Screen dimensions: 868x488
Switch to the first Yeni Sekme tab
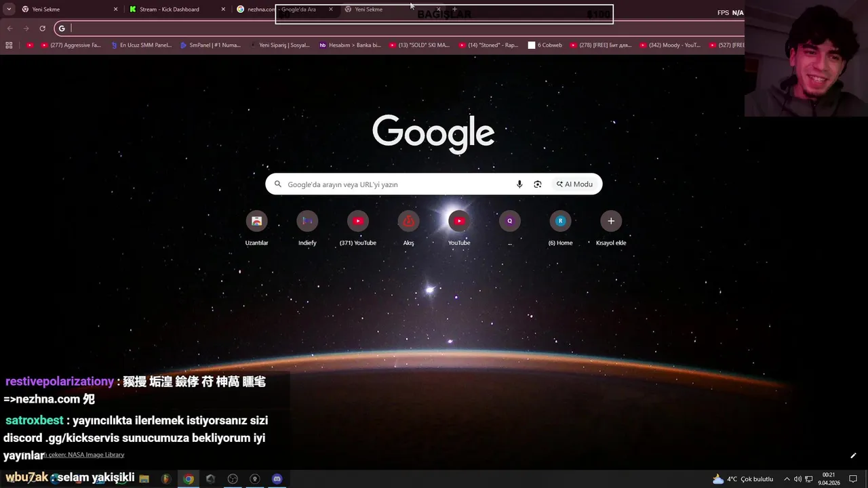pos(69,9)
